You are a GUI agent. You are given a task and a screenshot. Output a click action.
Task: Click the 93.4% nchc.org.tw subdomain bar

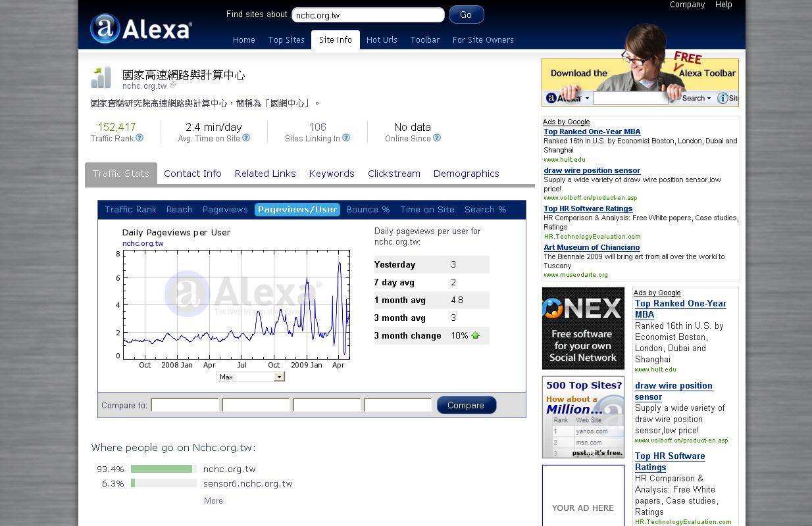point(164,469)
